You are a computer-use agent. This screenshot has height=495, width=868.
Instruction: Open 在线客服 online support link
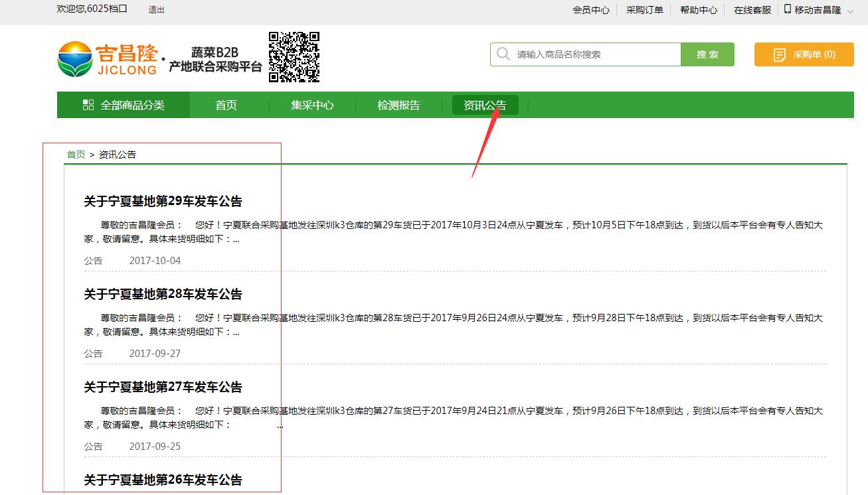click(752, 10)
